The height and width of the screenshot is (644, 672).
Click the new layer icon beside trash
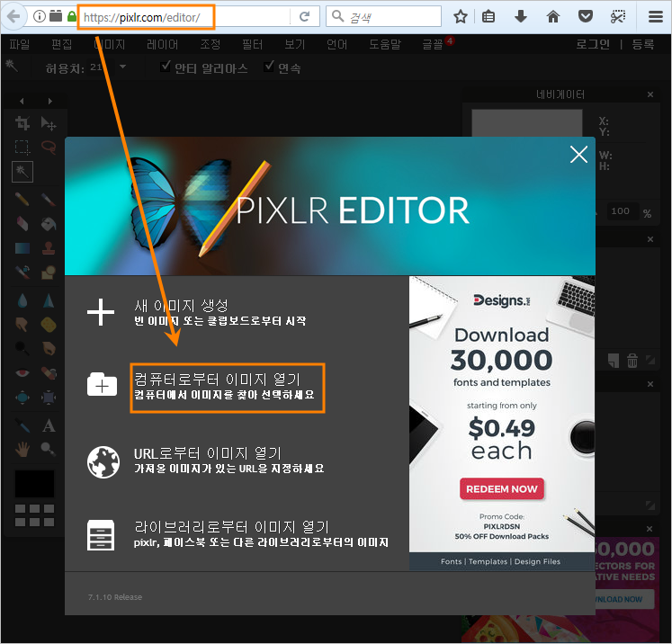[614, 361]
